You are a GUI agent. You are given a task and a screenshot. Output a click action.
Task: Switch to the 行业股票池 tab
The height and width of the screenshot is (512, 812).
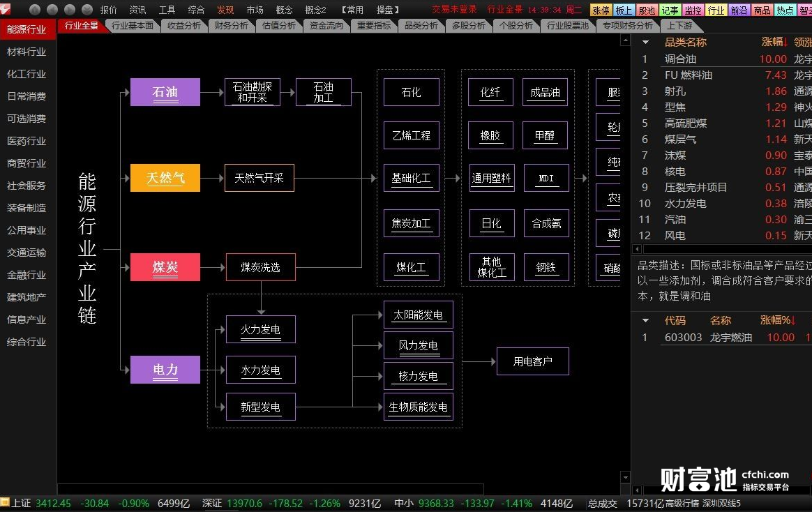pyautogui.click(x=568, y=25)
